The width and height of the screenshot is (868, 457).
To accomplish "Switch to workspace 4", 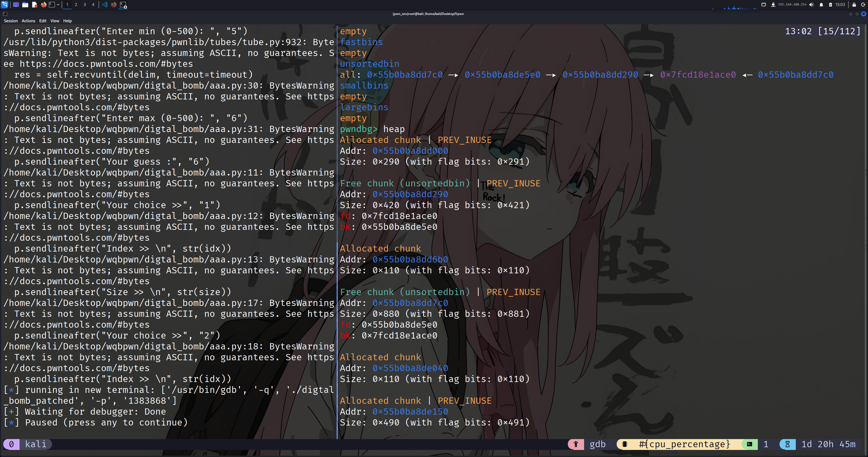I will pyautogui.click(x=93, y=4).
